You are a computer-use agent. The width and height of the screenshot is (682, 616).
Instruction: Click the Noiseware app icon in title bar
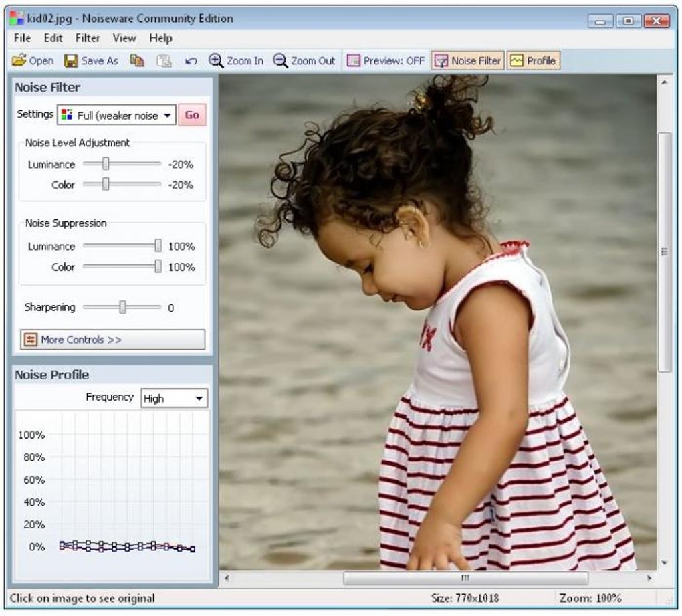click(17, 19)
